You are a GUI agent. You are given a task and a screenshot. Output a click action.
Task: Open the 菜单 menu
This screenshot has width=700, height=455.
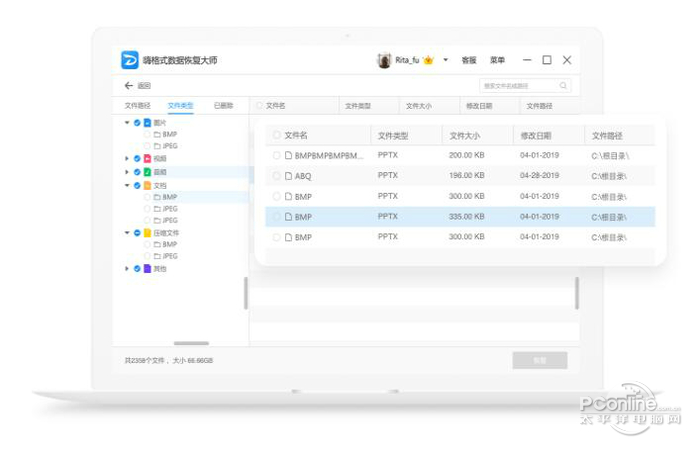pyautogui.click(x=497, y=60)
